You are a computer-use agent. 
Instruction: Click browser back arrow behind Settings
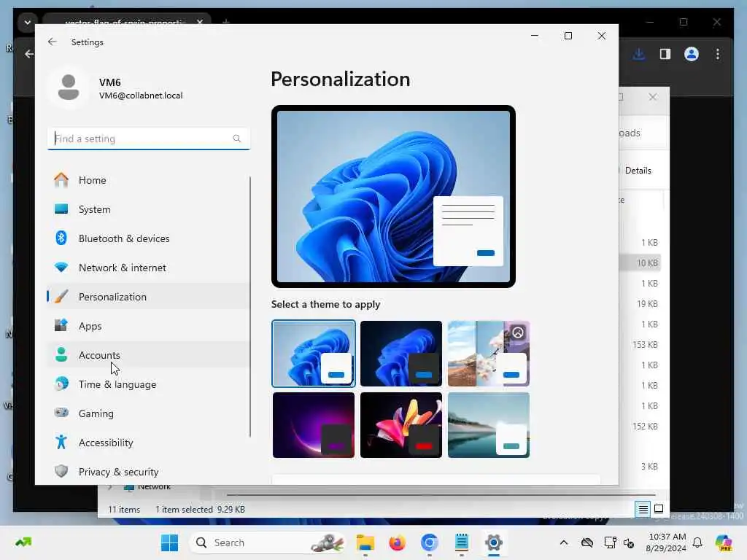pyautogui.click(x=29, y=54)
